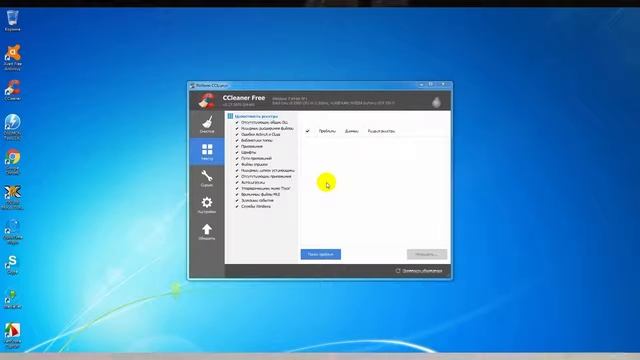Sort results by Проблема column
The height and width of the screenshot is (360, 640).
click(x=327, y=131)
